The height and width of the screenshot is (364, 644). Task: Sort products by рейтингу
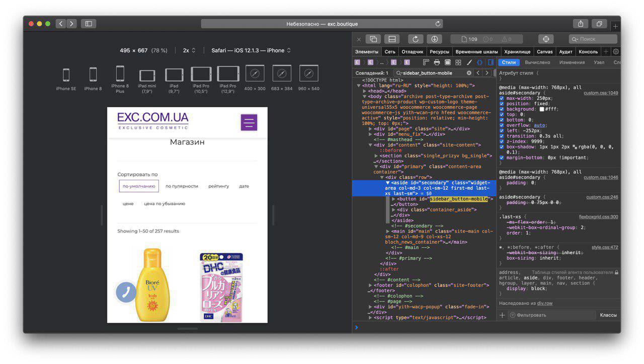pos(218,186)
